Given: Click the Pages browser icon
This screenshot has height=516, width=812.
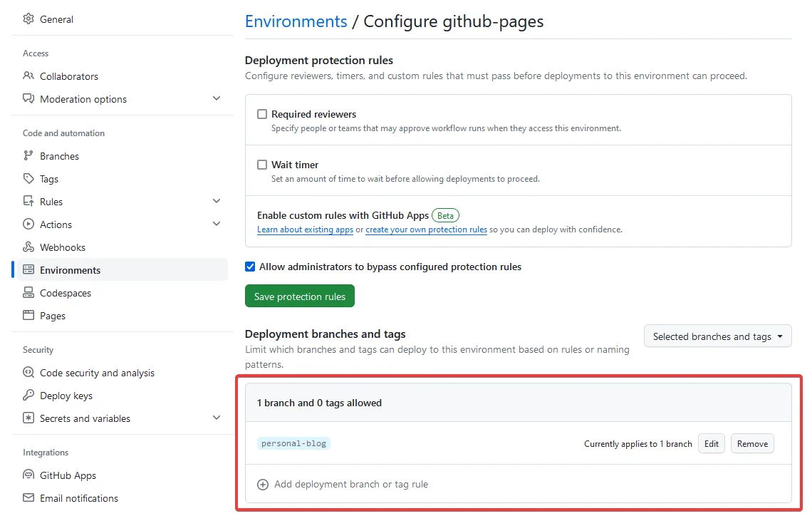Looking at the screenshot, I should (28, 316).
